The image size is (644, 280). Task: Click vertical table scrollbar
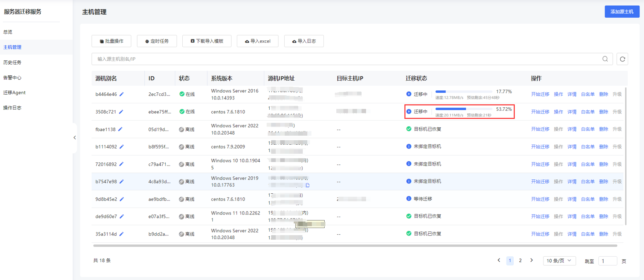click(x=626, y=156)
